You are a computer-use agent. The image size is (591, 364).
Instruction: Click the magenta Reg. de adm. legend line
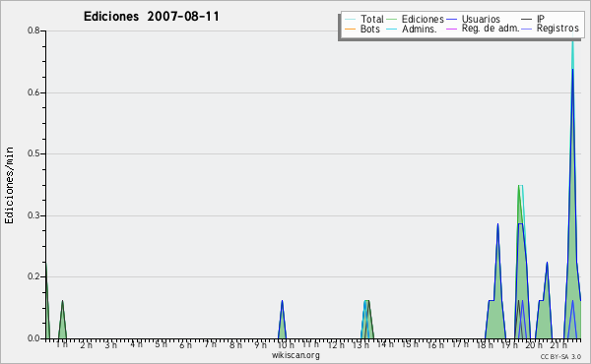(451, 29)
